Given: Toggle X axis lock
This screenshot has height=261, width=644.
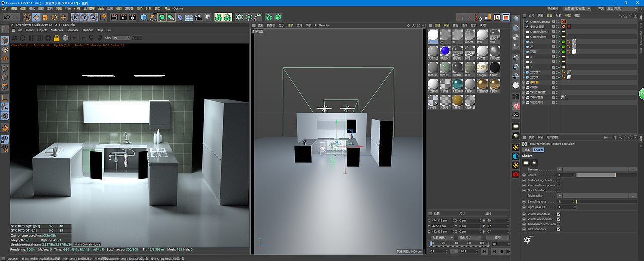Looking at the screenshot, I should coord(75,17).
